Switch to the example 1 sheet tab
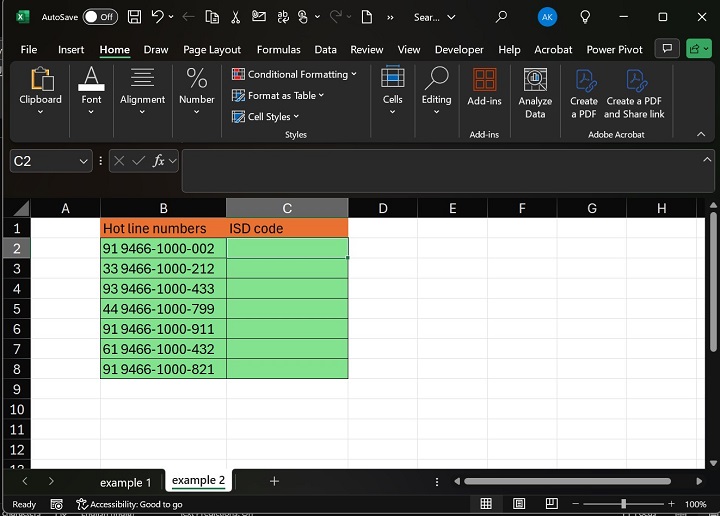Image resolution: width=720 pixels, height=516 pixels. (126, 482)
